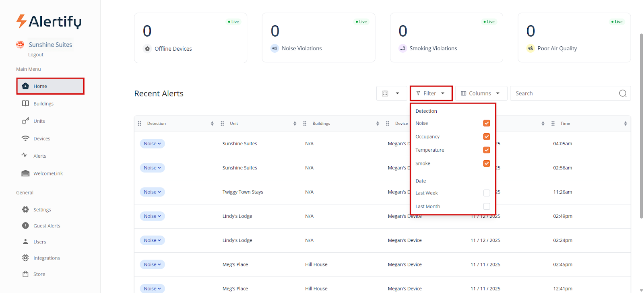Open Guest Alerts page
Viewport: 644px width, 293px height.
[47, 226]
